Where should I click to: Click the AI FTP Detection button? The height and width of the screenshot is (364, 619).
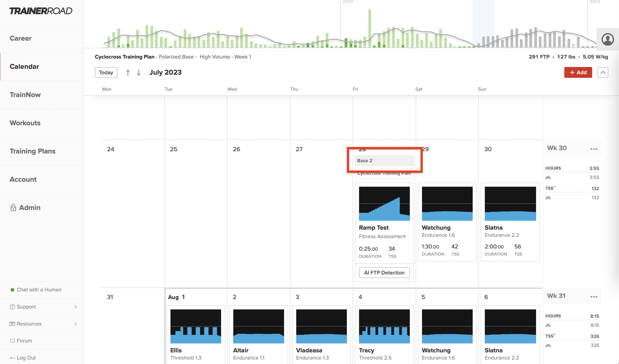point(384,273)
